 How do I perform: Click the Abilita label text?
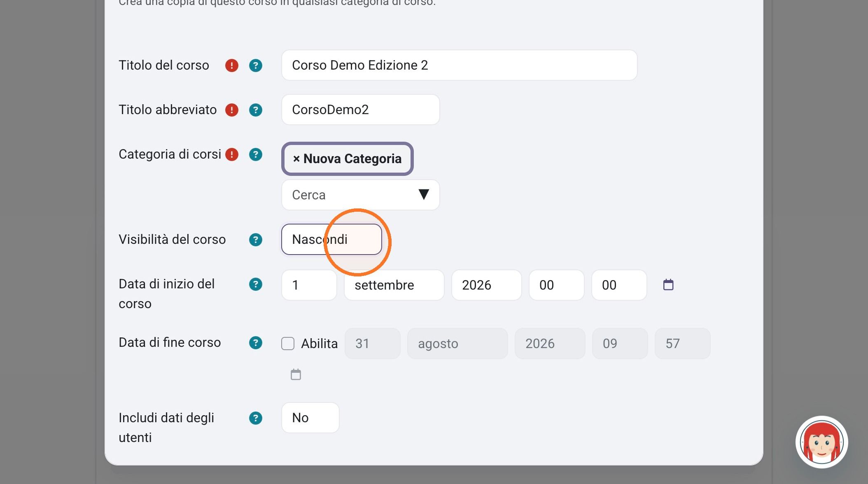point(319,344)
